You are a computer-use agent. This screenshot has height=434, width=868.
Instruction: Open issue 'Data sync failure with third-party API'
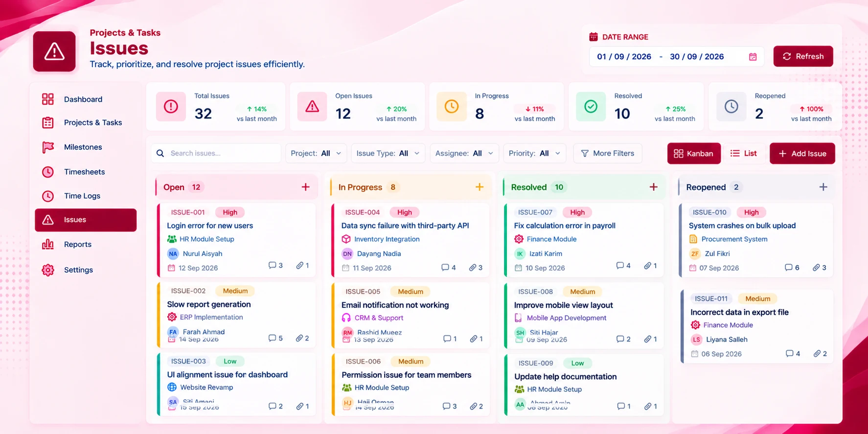[x=405, y=226]
